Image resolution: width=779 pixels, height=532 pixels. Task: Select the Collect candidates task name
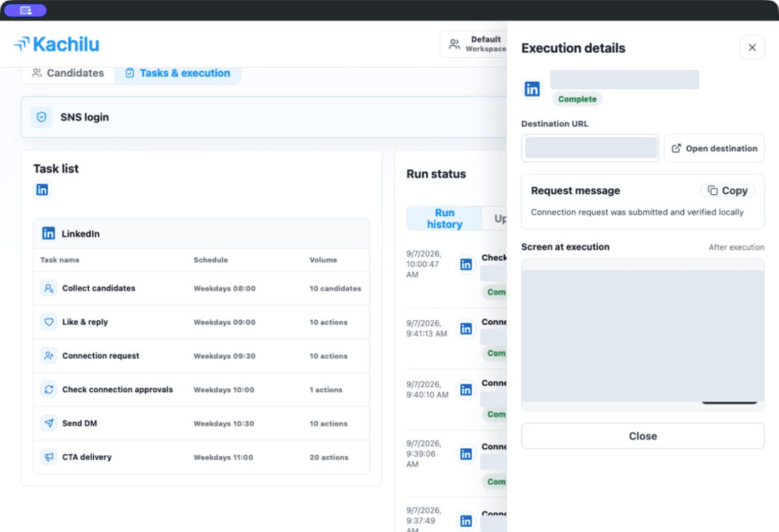(x=98, y=288)
